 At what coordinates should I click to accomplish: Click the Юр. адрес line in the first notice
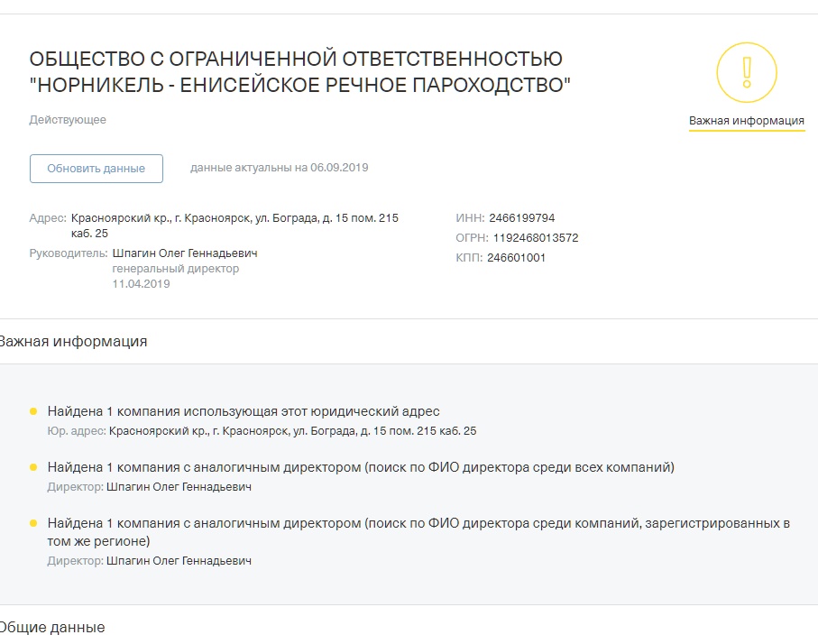262,431
